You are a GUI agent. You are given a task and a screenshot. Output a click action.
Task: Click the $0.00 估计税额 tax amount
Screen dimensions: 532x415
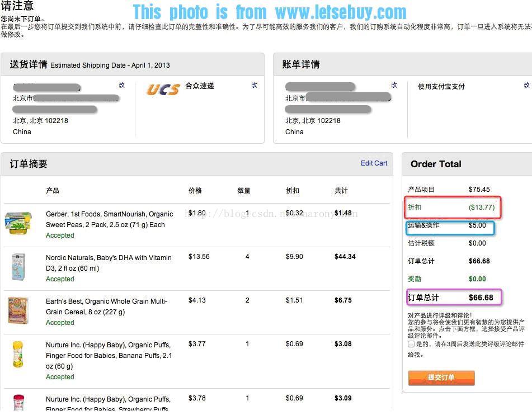click(477, 243)
